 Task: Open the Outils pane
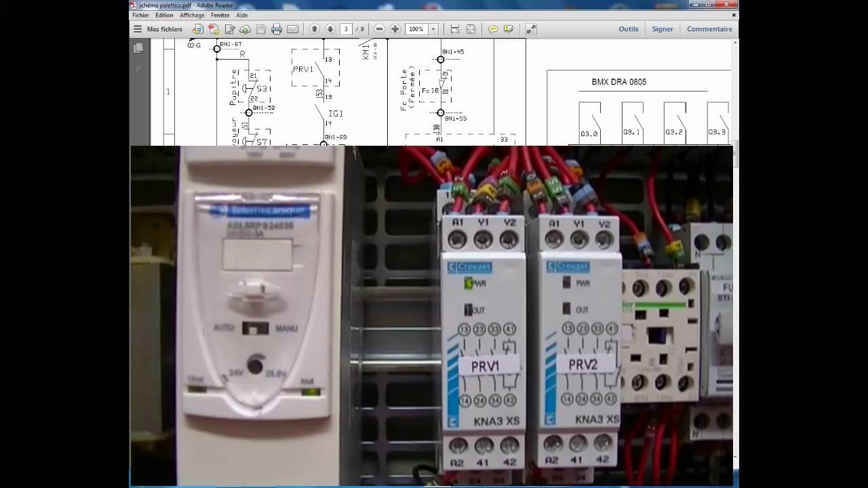629,29
